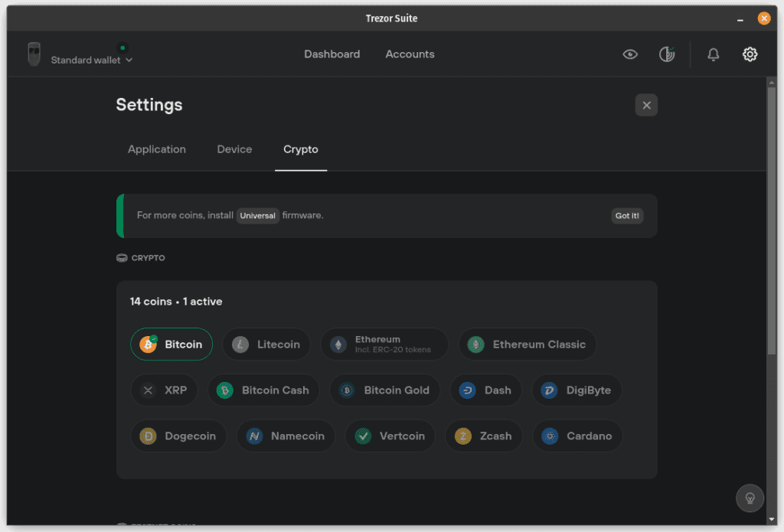This screenshot has height=532, width=784.
Task: Enable the Litecoin coin
Action: pyautogui.click(x=266, y=344)
